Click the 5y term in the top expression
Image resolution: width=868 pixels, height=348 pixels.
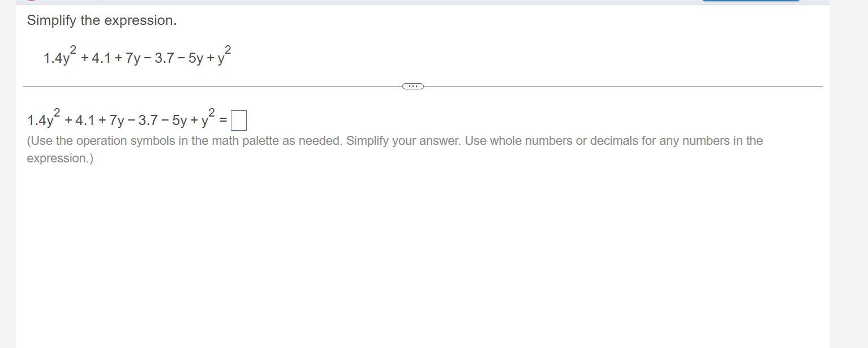tap(196, 58)
